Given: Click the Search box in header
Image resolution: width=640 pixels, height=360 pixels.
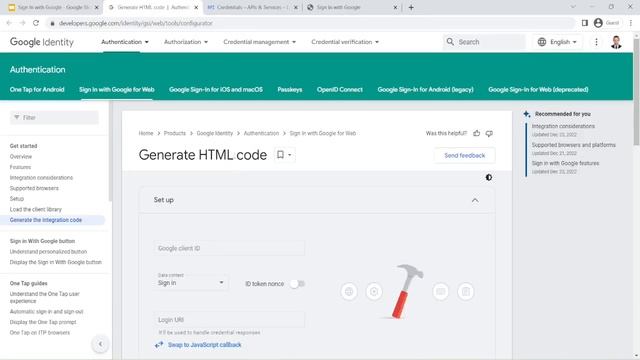Looking at the screenshot, I should (484, 42).
